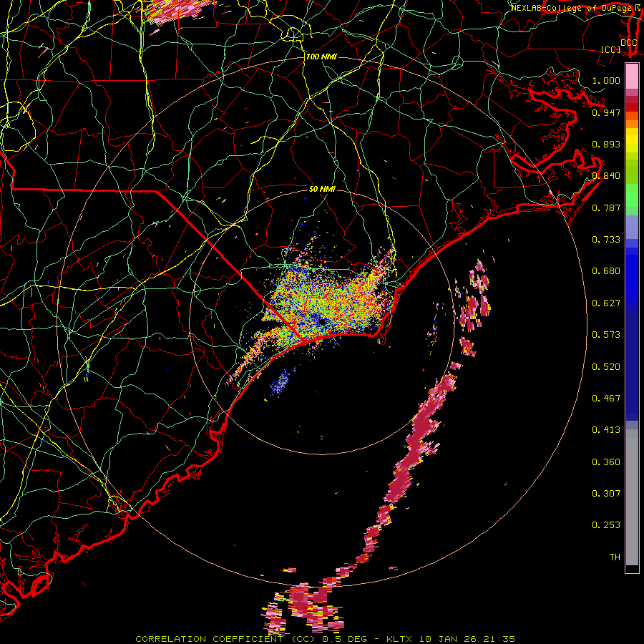
Task: Click the NEXLAB-College of DuPage watermark text
Action: click(573, 8)
